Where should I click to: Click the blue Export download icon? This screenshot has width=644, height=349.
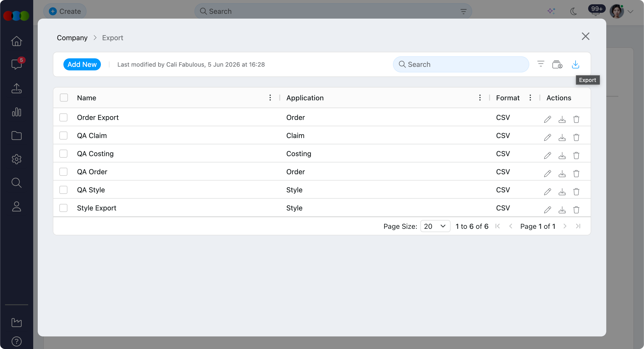tap(576, 64)
